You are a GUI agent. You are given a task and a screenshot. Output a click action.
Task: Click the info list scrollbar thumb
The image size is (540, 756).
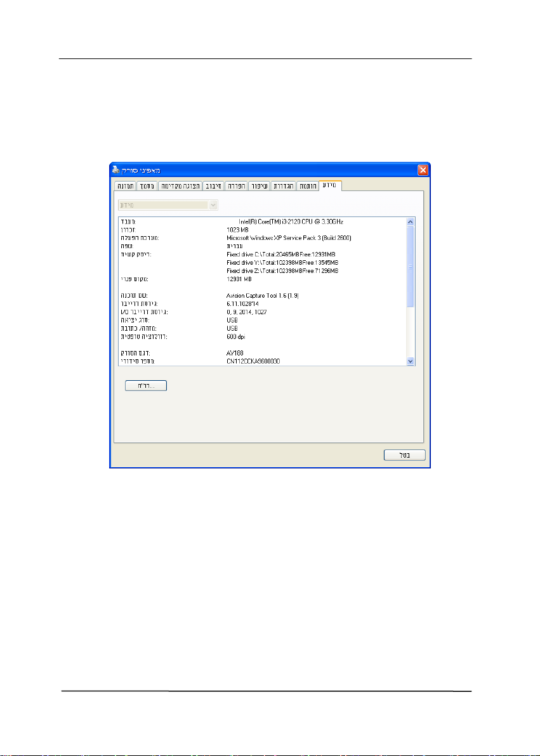pyautogui.click(x=411, y=267)
